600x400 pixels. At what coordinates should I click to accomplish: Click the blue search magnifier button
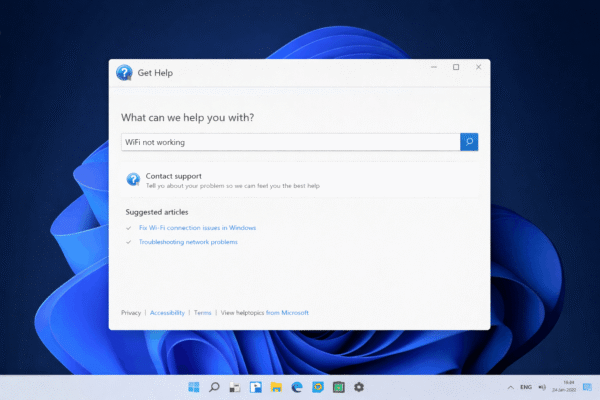point(469,142)
